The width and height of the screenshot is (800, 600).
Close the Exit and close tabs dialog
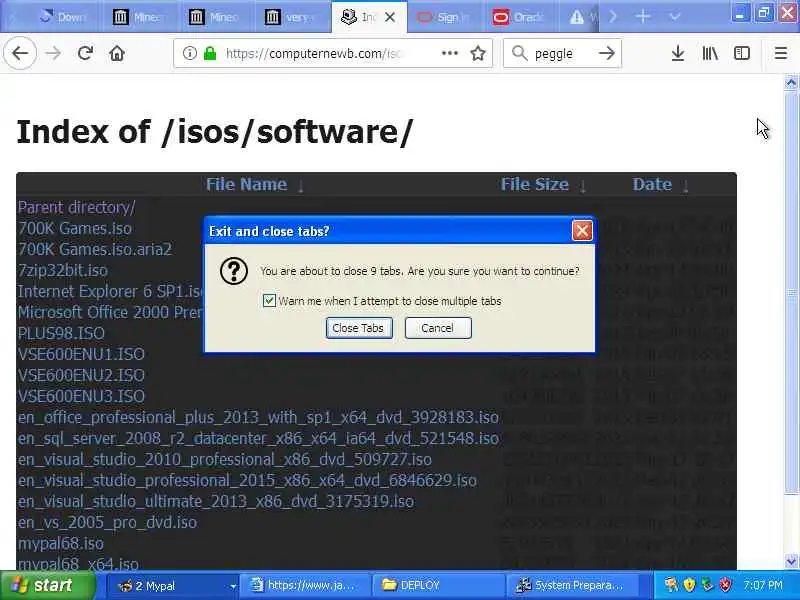click(582, 231)
